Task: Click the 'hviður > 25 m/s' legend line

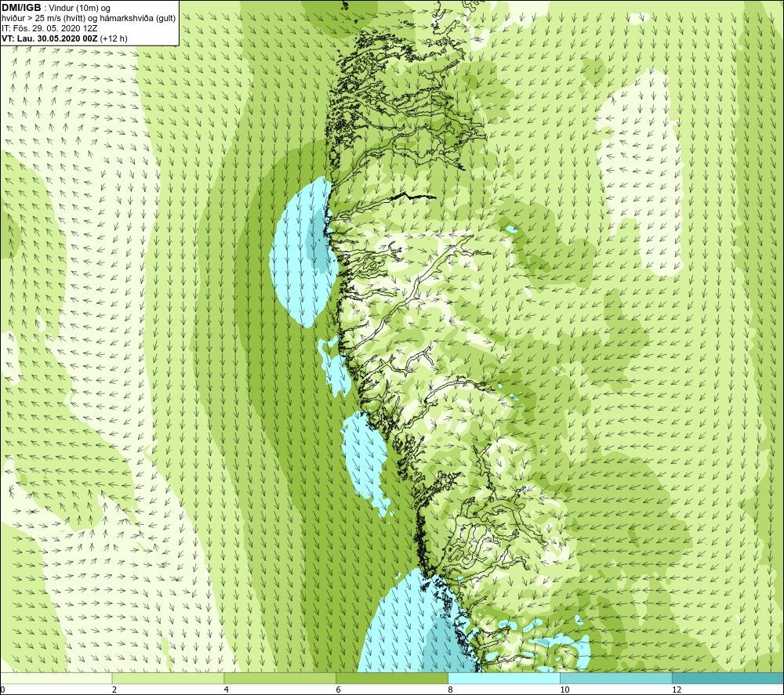Action: click(x=89, y=19)
